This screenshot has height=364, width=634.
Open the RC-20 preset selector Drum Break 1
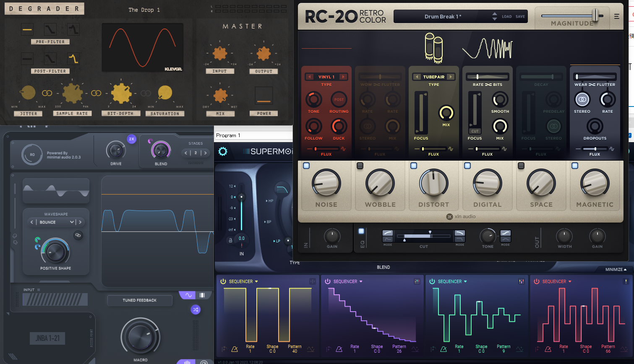coord(443,17)
